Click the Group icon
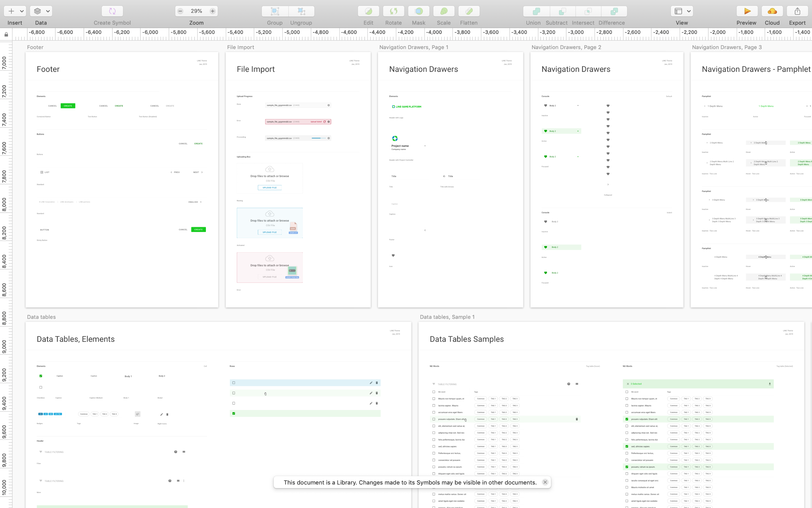 275,11
